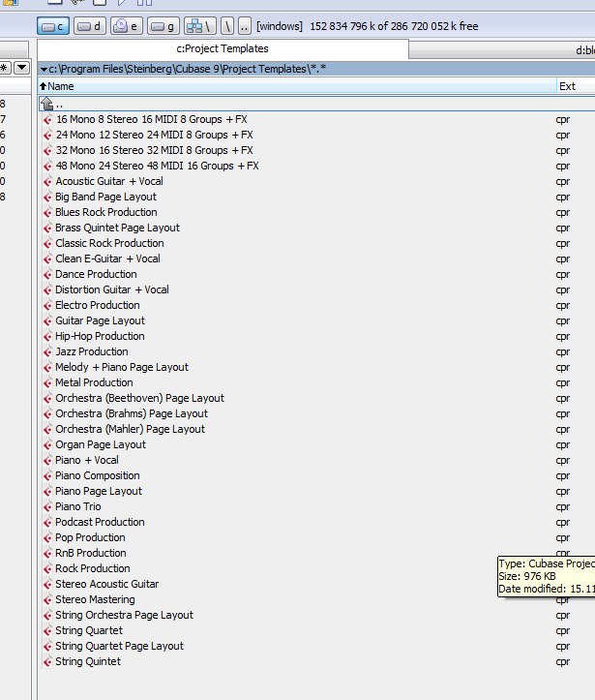Select Piano + Vocal file name
This screenshot has width=595, height=700.
pyautogui.click(x=87, y=460)
